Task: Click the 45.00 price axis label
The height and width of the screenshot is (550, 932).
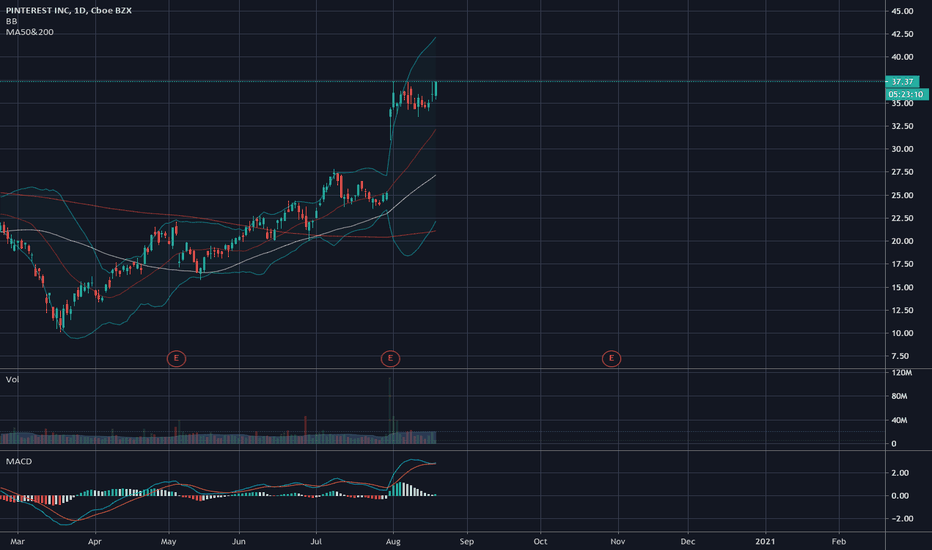Action: click(902, 11)
